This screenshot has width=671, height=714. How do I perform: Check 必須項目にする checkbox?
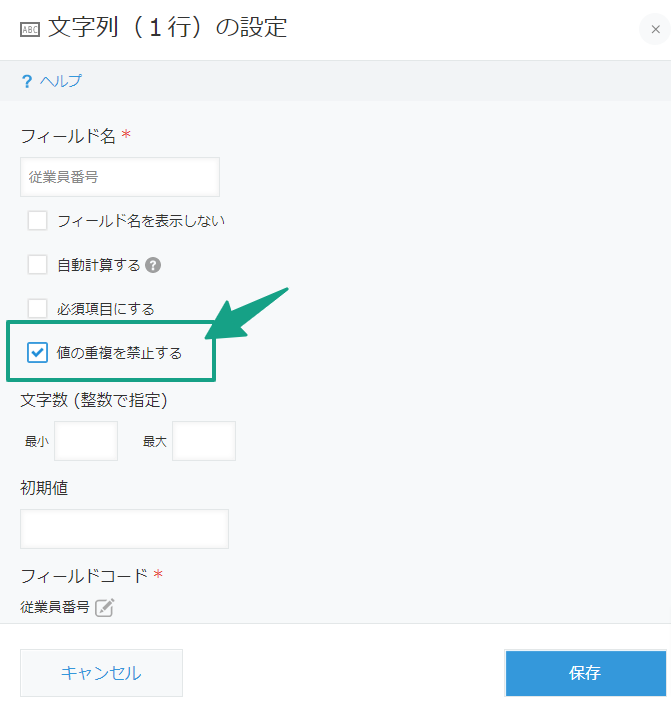click(37, 309)
